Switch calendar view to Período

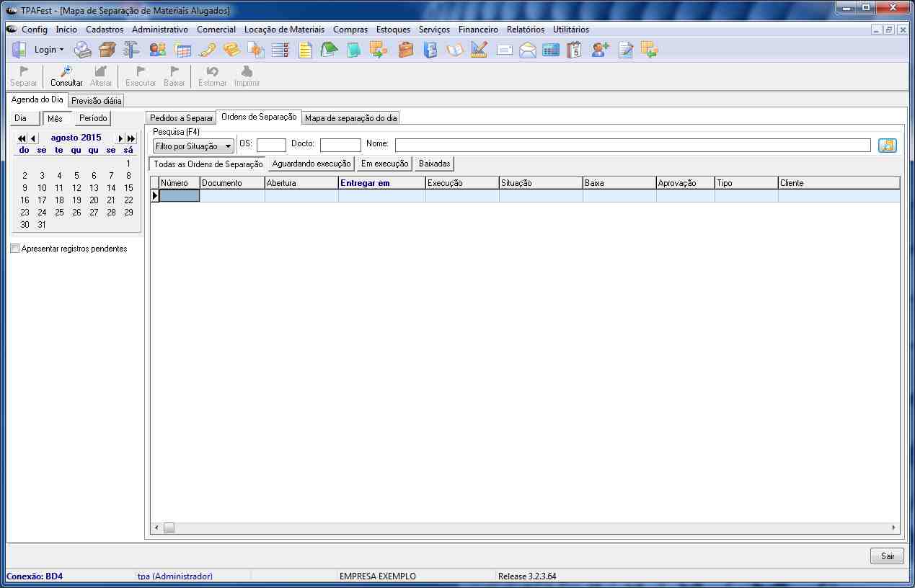[93, 118]
